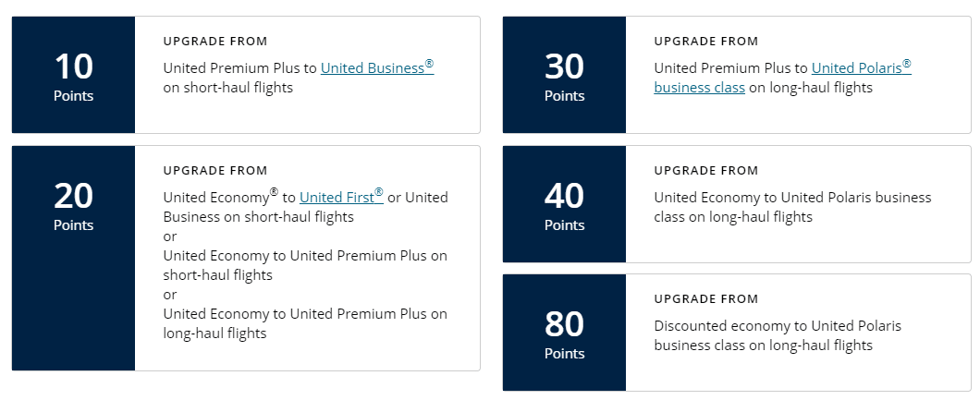
Task: Click the Upgrade From heading in the 20-point card
Action: (x=215, y=171)
